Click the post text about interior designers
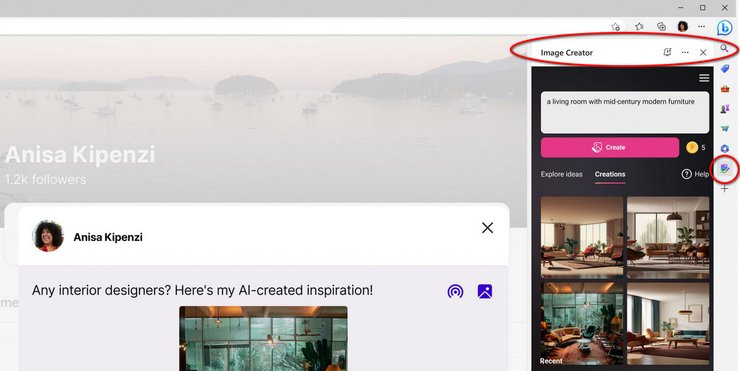 click(202, 290)
